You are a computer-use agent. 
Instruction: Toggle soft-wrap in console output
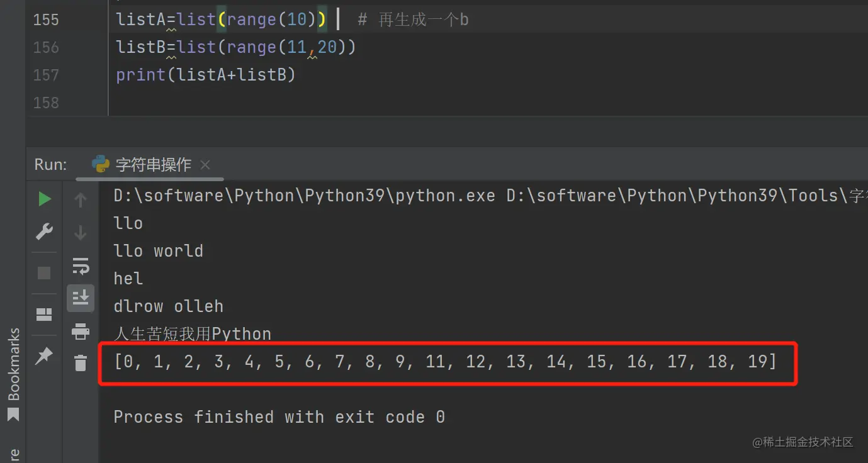[81, 266]
